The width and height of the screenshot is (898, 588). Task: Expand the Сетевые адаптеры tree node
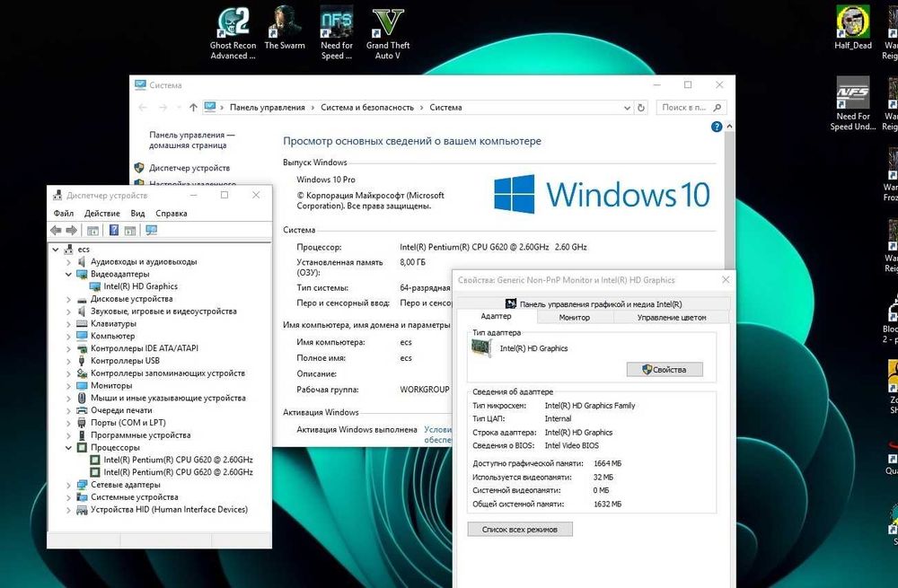(x=69, y=485)
